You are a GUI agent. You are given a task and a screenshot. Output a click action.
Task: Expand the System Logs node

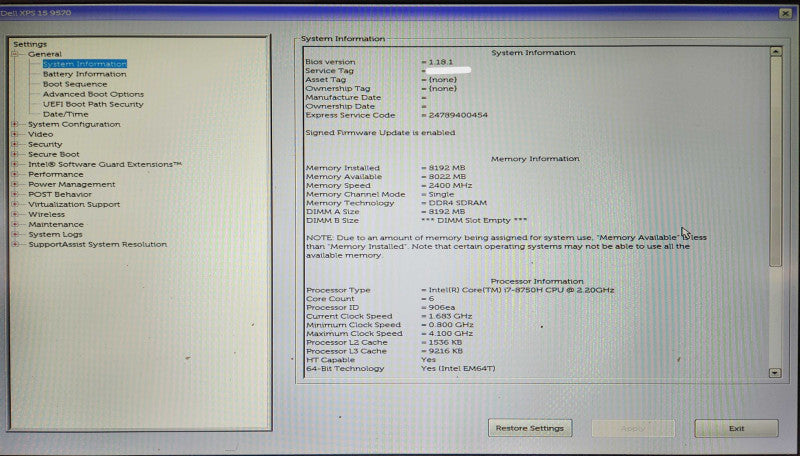[x=15, y=234]
